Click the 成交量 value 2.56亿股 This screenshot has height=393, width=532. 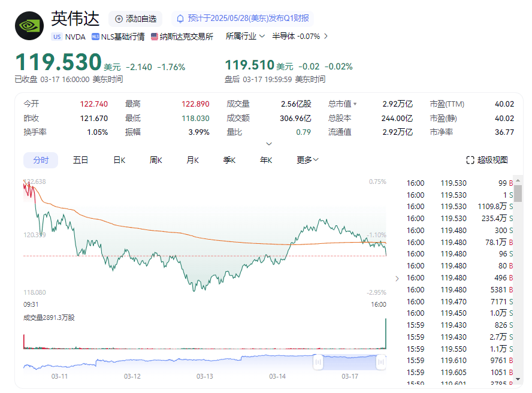coord(296,104)
